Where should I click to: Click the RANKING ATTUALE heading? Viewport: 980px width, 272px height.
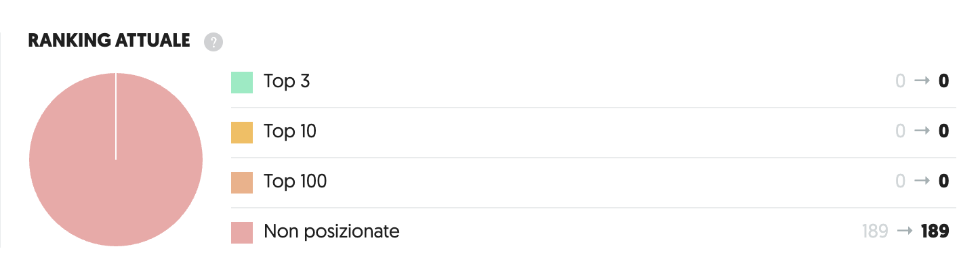109,41
